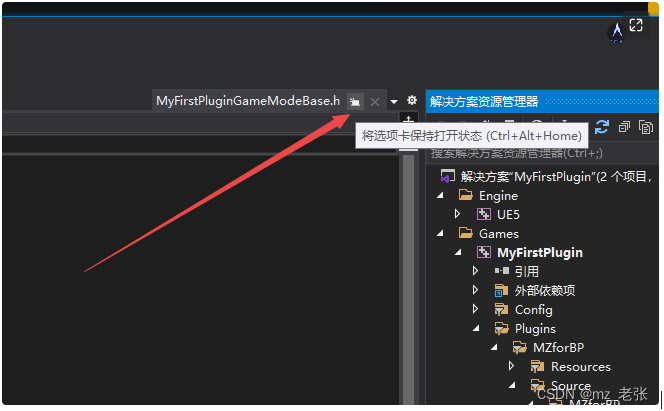Click the editor split-window handle icon

pos(408,119)
